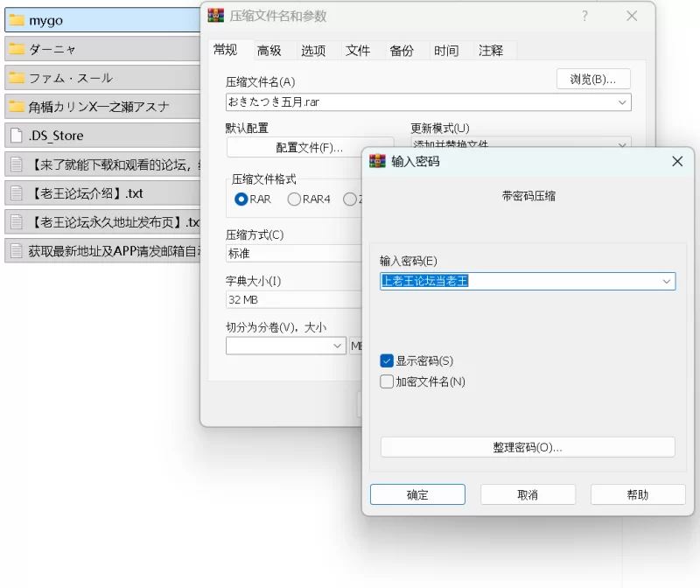Click help question mark in archive dialog
The width and height of the screenshot is (700, 588).
pos(584,16)
